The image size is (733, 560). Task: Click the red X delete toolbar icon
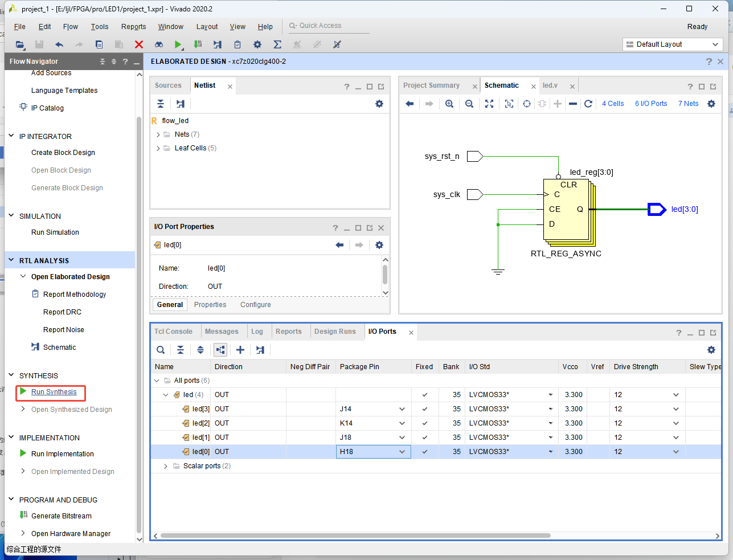[139, 44]
